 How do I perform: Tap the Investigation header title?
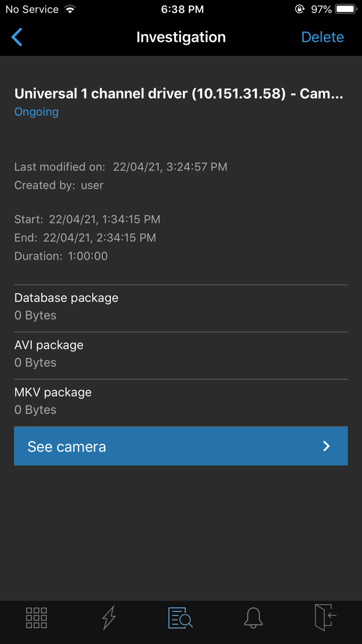[x=180, y=37]
